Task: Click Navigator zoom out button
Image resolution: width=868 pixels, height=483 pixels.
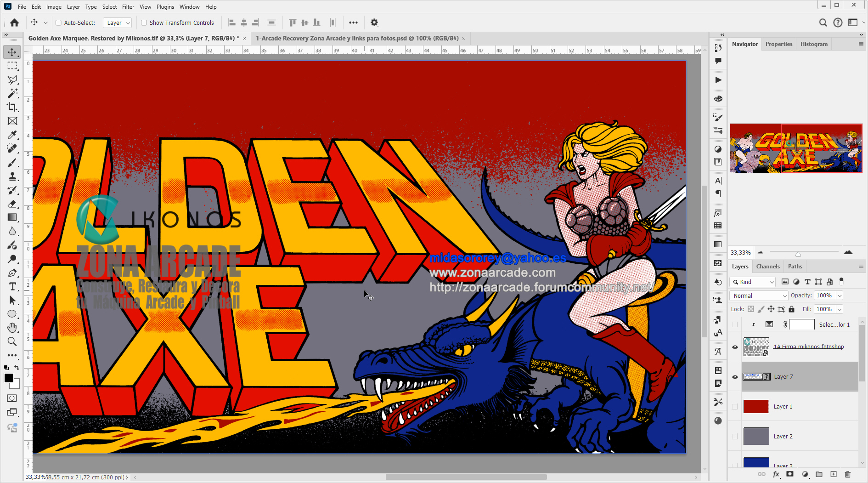Action: 760,252
